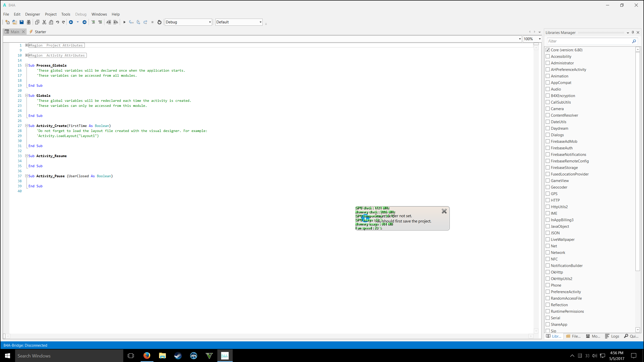The height and width of the screenshot is (362, 644).
Task: Switch to the Logs panel tab
Action: 612,336
